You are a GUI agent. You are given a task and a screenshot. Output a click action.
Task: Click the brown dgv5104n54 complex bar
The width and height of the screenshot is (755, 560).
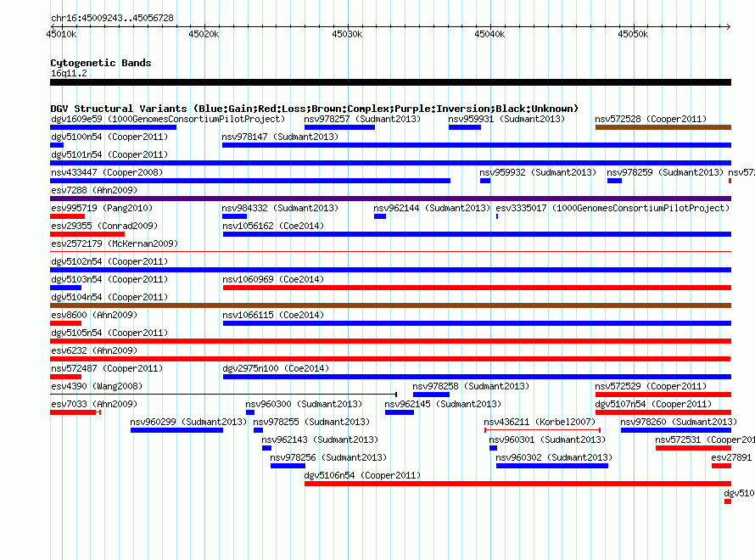pos(390,305)
